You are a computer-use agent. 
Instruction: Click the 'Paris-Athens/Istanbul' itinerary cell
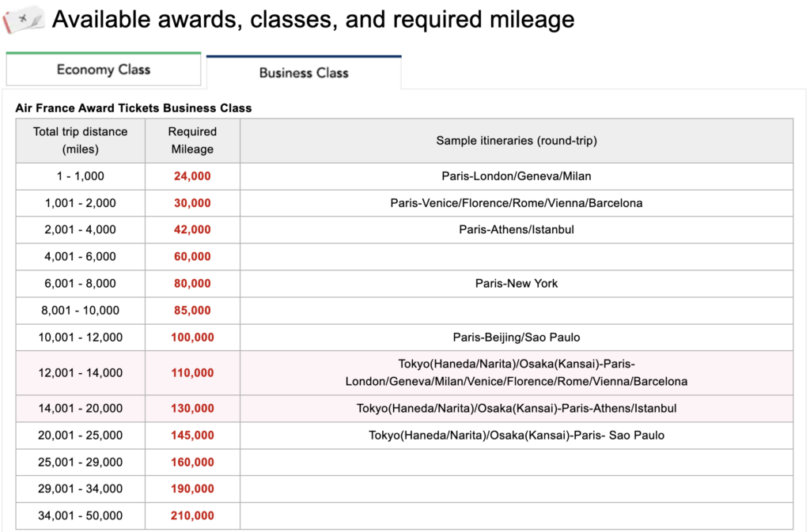click(517, 229)
